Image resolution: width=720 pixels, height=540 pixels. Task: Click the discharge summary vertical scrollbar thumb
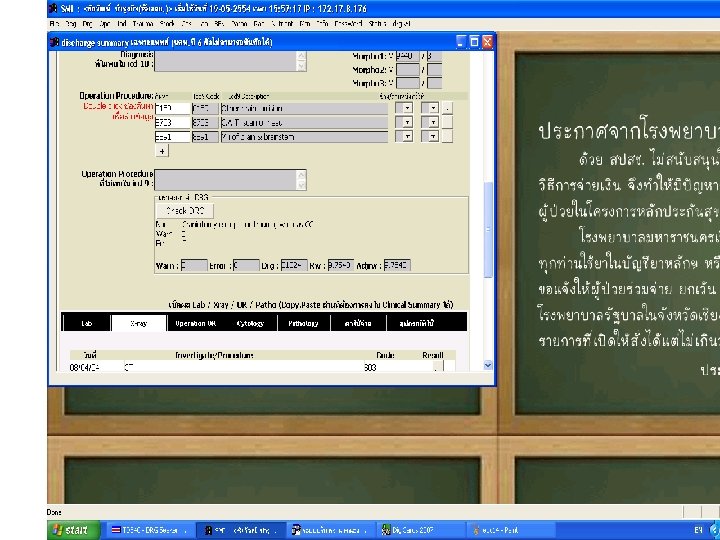click(x=488, y=229)
